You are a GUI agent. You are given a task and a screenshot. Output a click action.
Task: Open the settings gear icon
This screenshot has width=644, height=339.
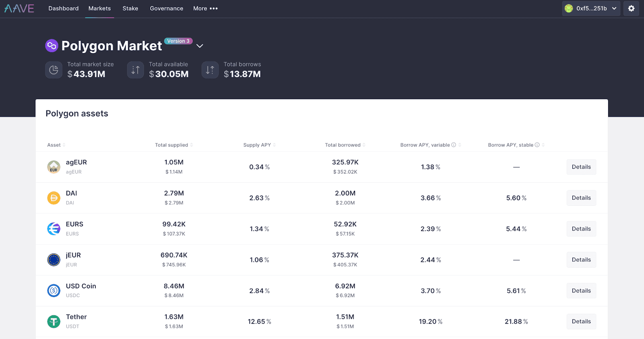click(x=631, y=8)
